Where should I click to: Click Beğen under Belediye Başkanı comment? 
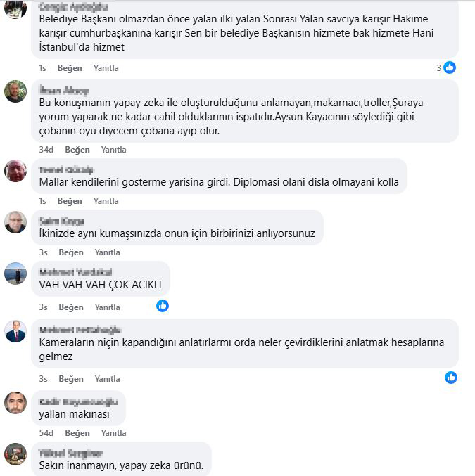tap(70, 68)
